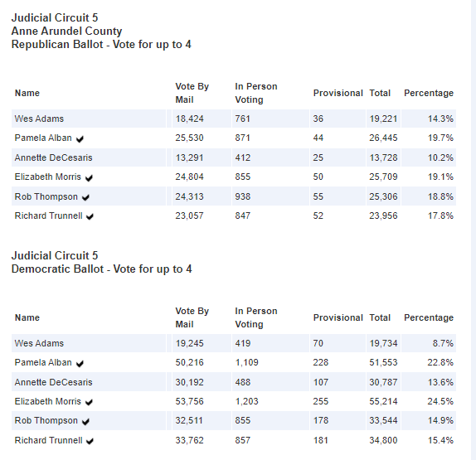Click the Provisional header in the Republican table
Image resolution: width=476 pixels, height=460 pixels.
coord(338,93)
